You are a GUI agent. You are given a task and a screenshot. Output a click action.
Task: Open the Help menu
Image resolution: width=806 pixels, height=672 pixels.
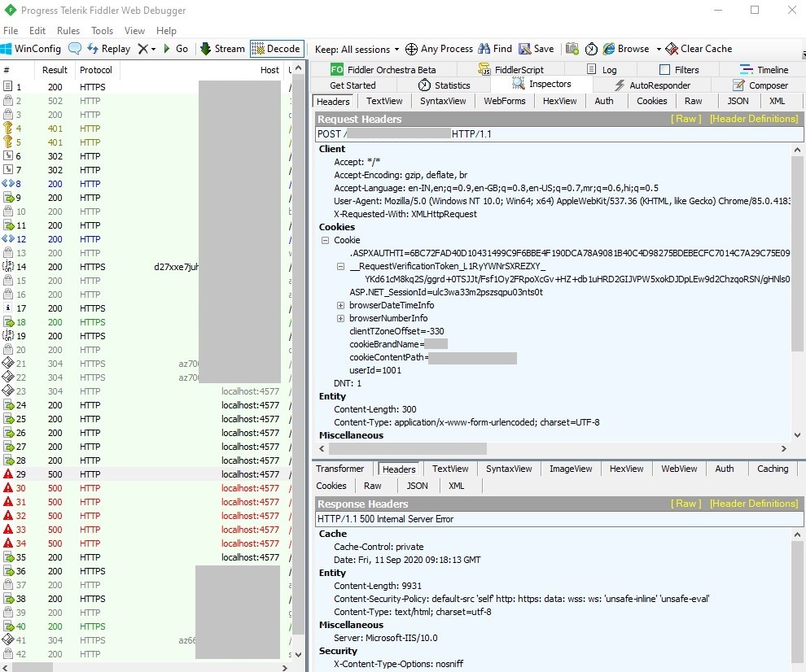point(166,31)
